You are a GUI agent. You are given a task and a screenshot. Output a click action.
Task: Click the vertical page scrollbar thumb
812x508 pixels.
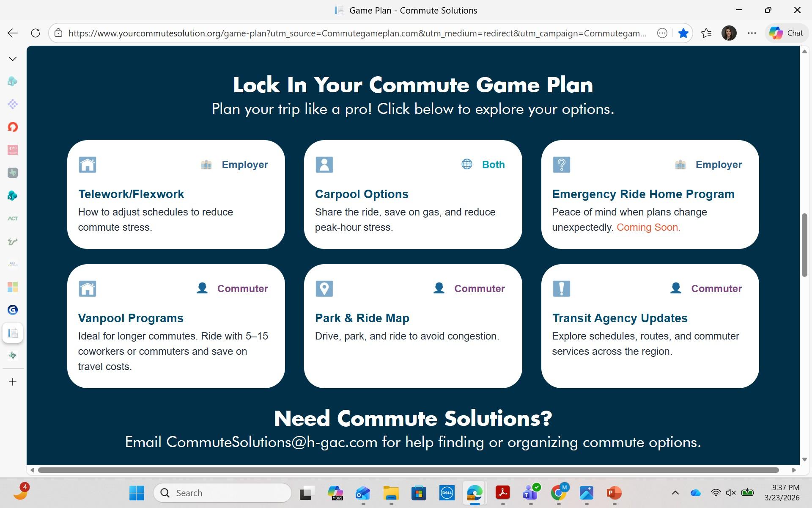pos(804,246)
